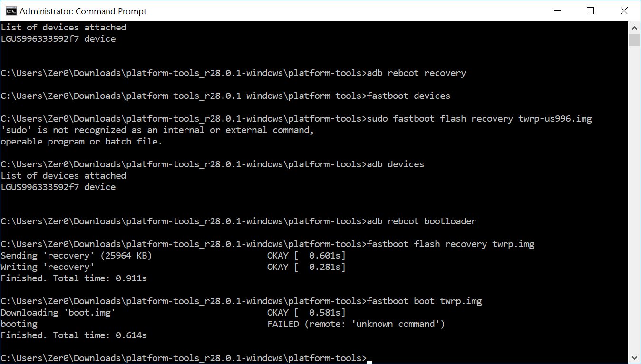Click the vertical scrollbar thumb
Viewport: 641px width, 364px height.
coord(634,39)
